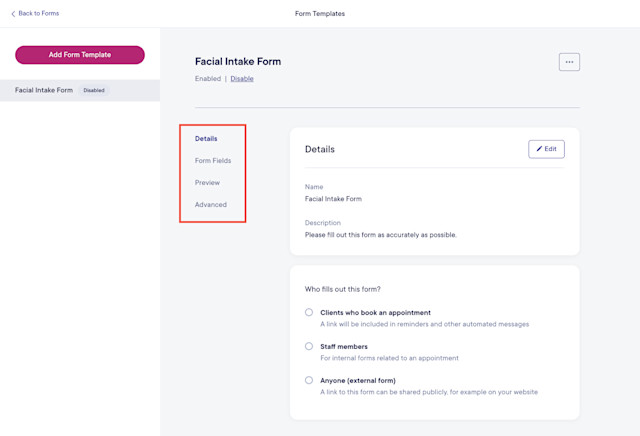
Task: Click the Form Templates page title
Action: click(320, 14)
